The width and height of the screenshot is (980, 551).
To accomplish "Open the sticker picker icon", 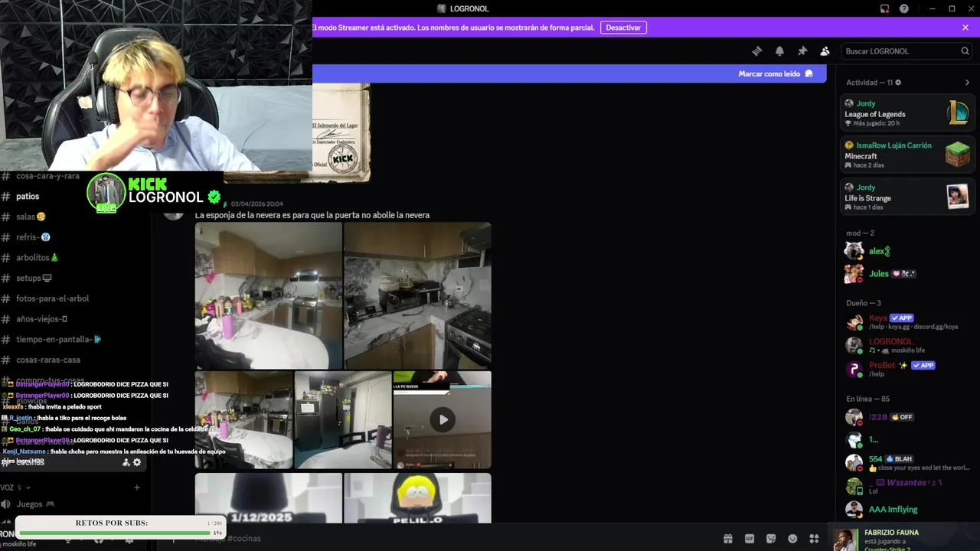I will tap(771, 539).
